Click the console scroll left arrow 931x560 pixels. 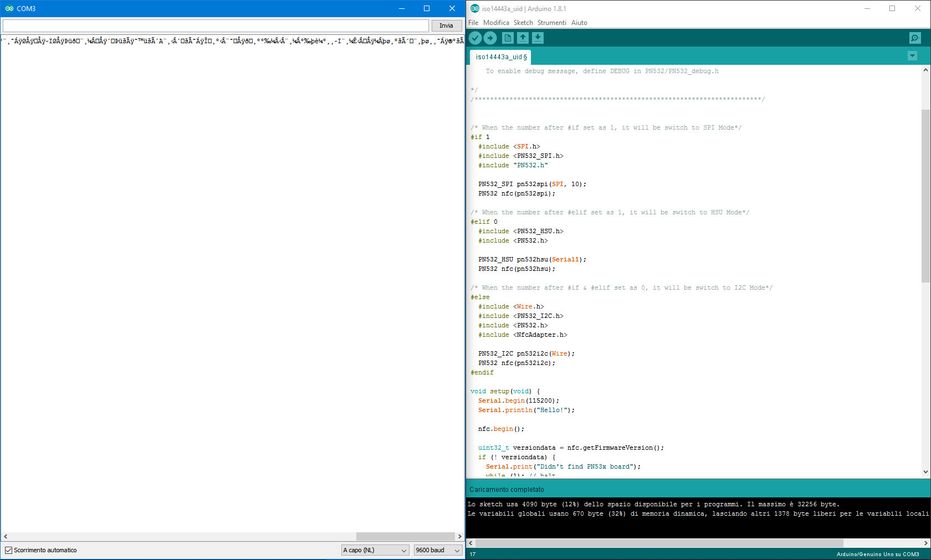click(x=470, y=543)
